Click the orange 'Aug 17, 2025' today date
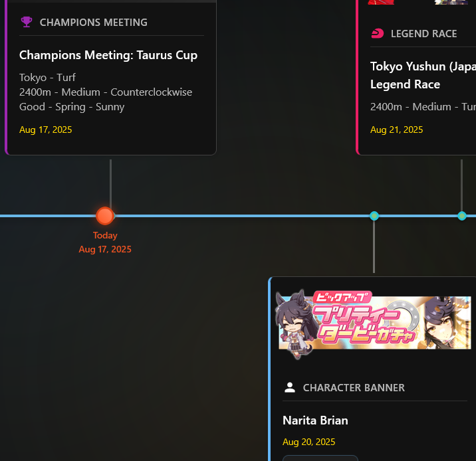 pyautogui.click(x=105, y=249)
